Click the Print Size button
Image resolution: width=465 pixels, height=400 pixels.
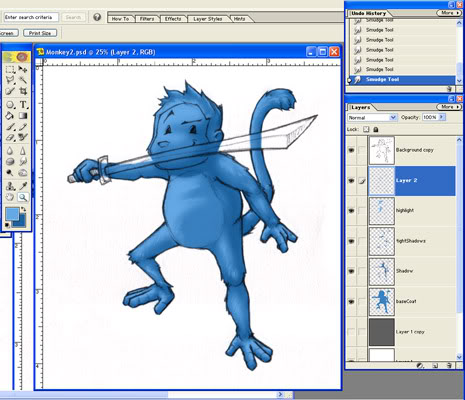40,33
